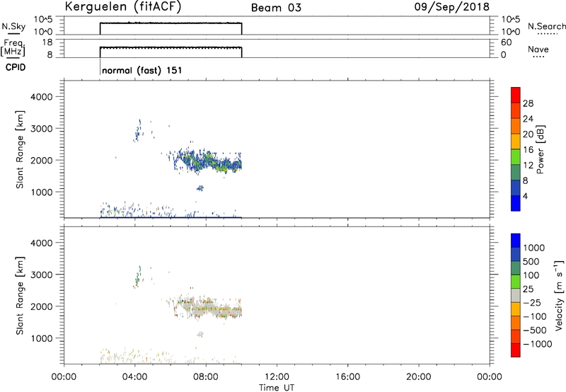Click the '04:00' time axis label
The width and height of the screenshot is (566, 392).
[x=134, y=377]
